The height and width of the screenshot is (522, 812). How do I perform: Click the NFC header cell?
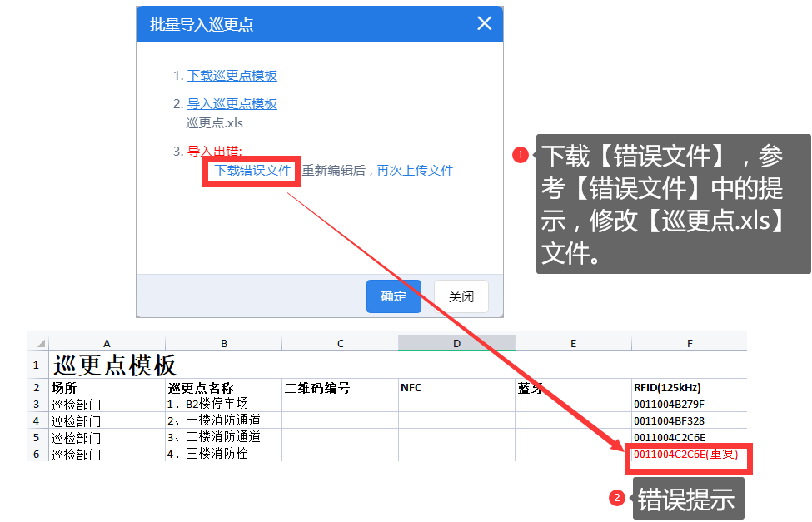[456, 387]
